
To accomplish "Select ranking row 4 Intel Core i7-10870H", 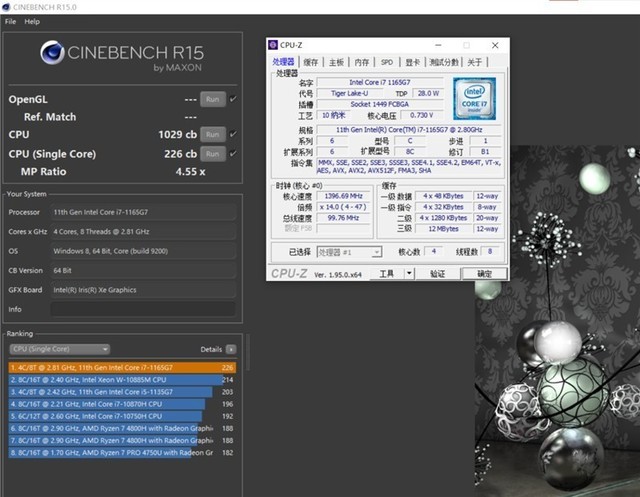I will pyautogui.click(x=122, y=404).
